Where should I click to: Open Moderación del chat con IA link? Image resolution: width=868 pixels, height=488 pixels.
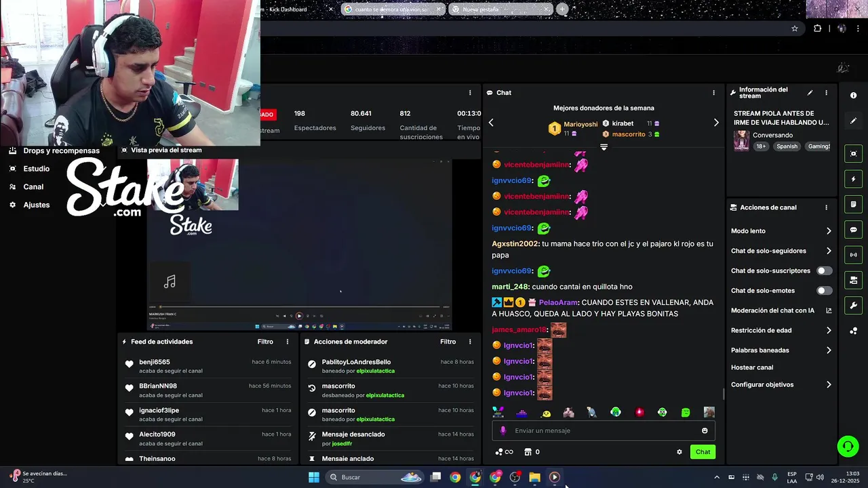tap(781, 310)
